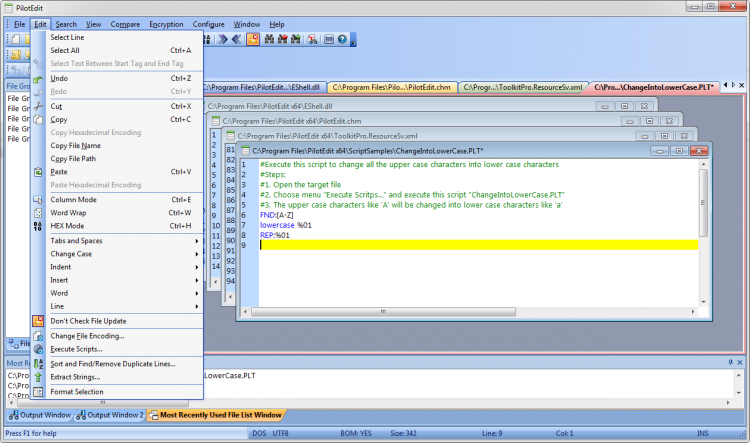Choose Select All from Edit menu
This screenshot has height=443, width=750.
(65, 50)
